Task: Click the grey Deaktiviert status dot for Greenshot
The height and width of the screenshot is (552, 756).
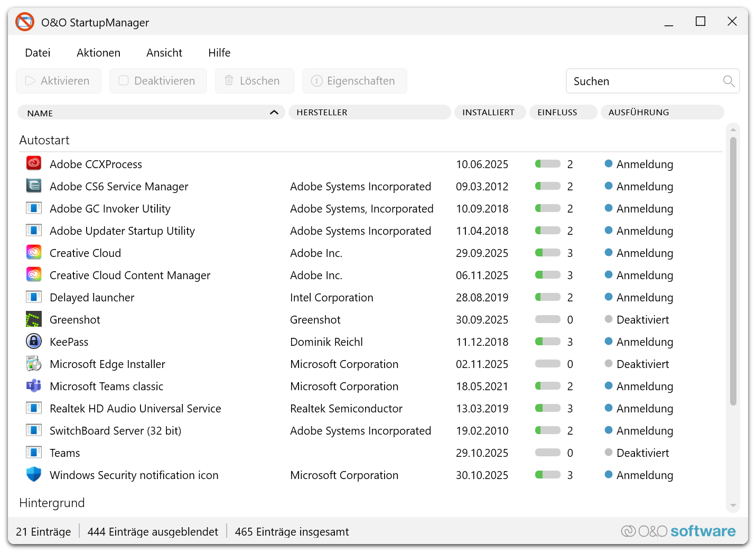Action: coord(609,319)
